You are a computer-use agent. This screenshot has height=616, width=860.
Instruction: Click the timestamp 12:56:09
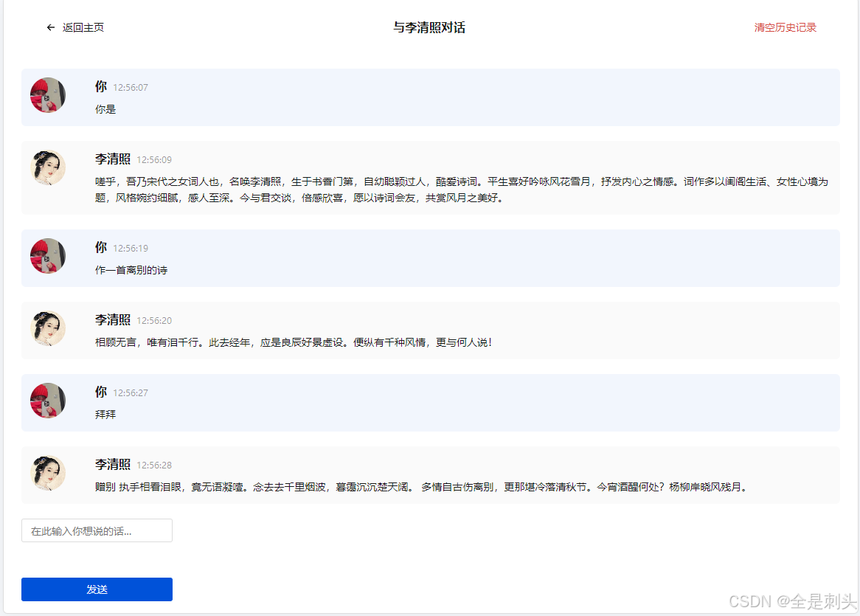coord(154,159)
